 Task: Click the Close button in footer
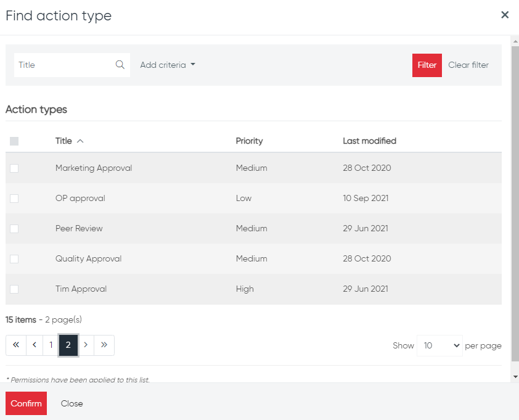pos(72,403)
